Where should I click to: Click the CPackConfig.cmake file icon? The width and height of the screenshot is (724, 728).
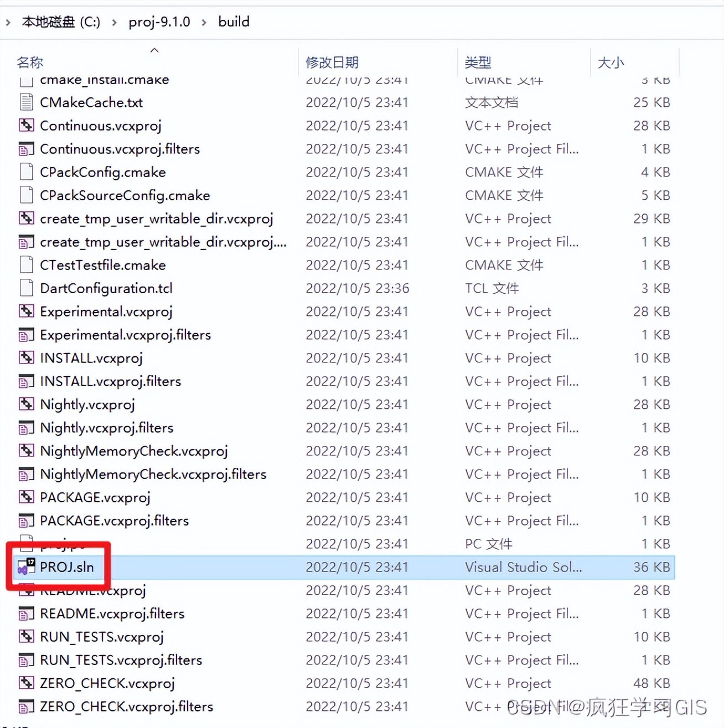[26, 172]
